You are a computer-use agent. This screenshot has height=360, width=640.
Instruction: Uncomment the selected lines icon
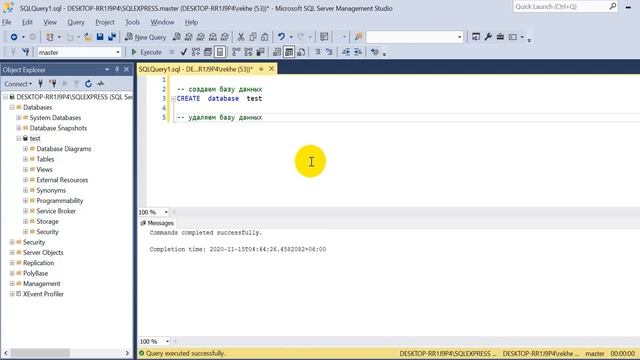(x=329, y=52)
